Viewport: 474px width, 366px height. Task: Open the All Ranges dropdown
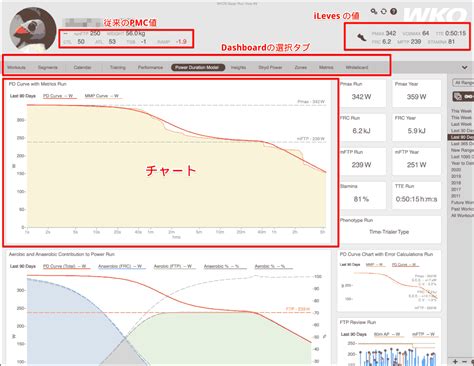464,83
